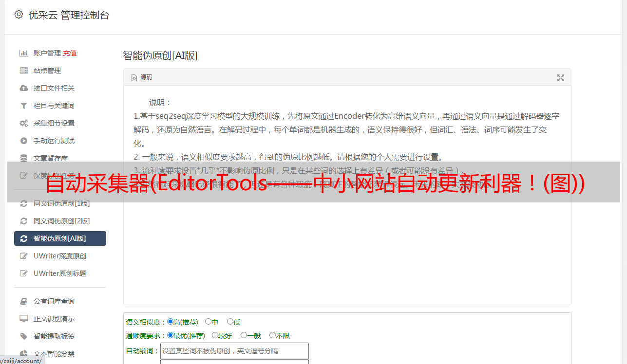Click the cloud upload icon for 接口文件相关
The image size is (627, 364).
23,88
